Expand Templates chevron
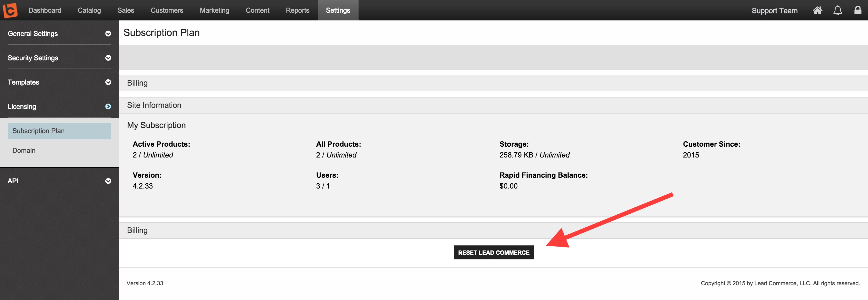The image size is (868, 300). coord(108,82)
